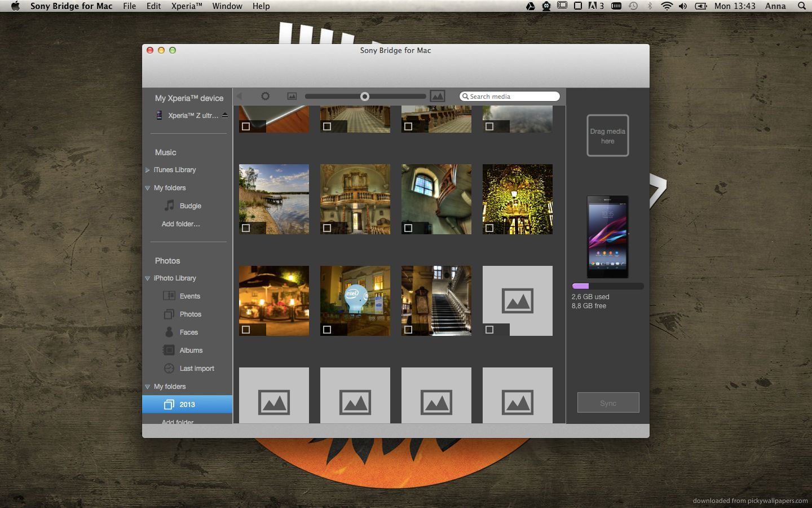Collapse My folders triangle under Music
Viewport: 812px width, 508px height.
tap(147, 188)
